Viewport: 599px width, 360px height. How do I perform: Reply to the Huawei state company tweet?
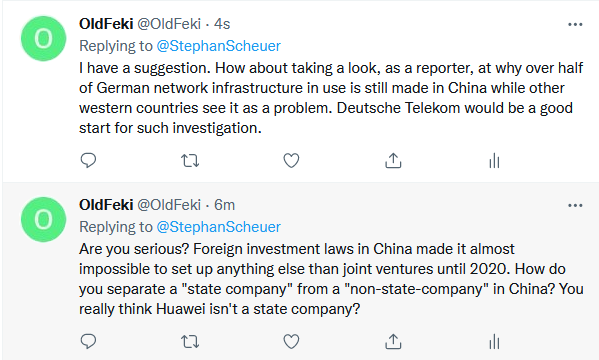(88, 341)
